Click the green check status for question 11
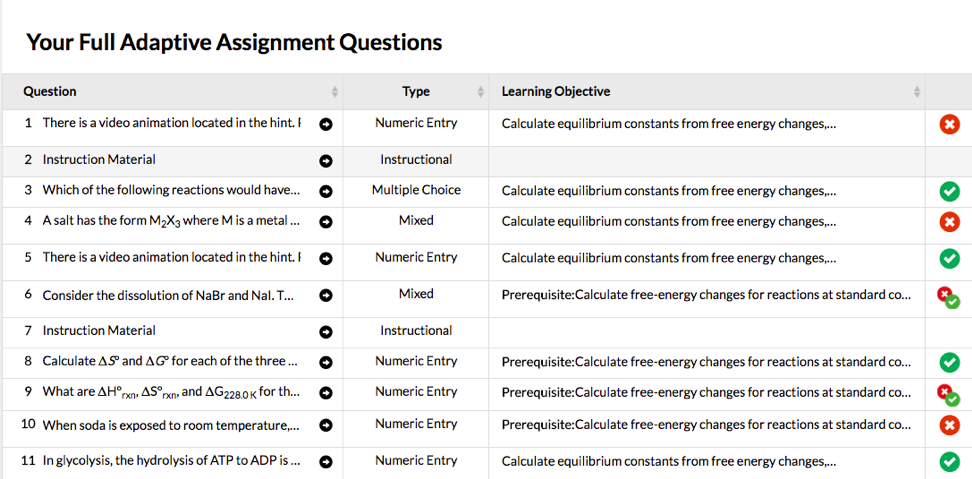Image resolution: width=972 pixels, height=479 pixels. [x=949, y=461]
